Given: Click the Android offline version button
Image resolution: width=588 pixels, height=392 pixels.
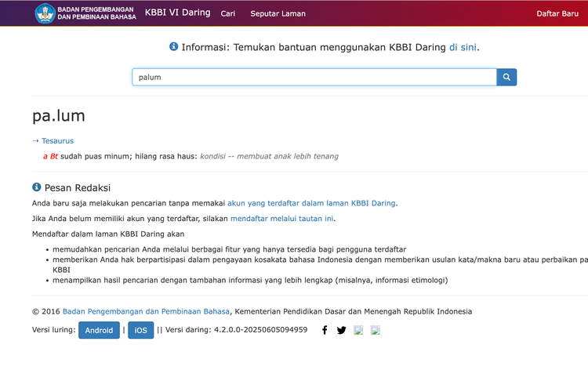Looking at the screenshot, I should [x=99, y=330].
